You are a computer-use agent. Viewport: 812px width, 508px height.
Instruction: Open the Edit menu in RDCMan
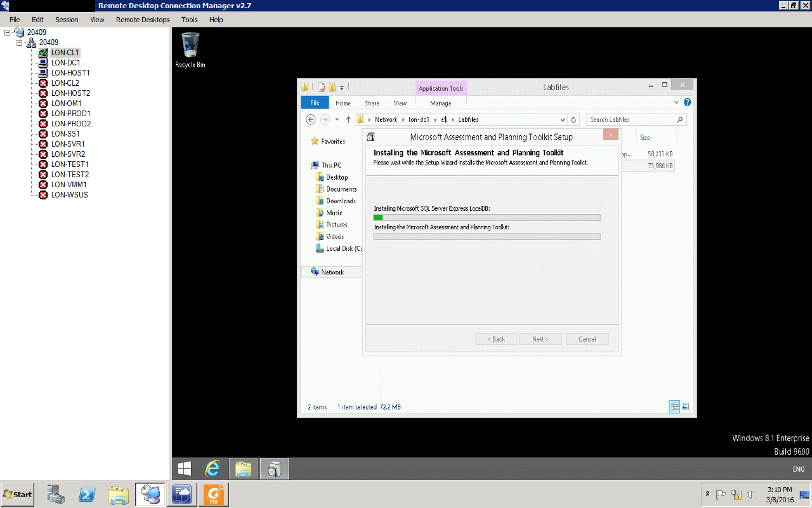[x=38, y=20]
